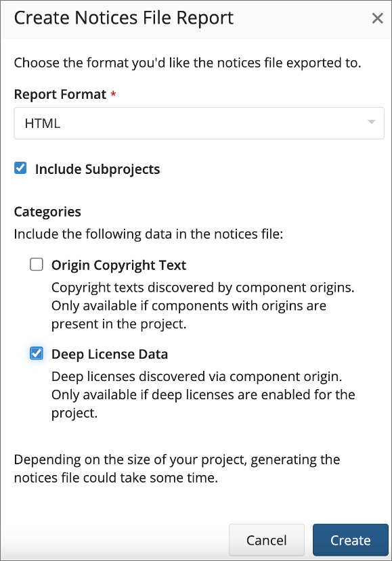Click the Categories heading
Image resolution: width=392 pixels, height=561 pixels.
[47, 212]
